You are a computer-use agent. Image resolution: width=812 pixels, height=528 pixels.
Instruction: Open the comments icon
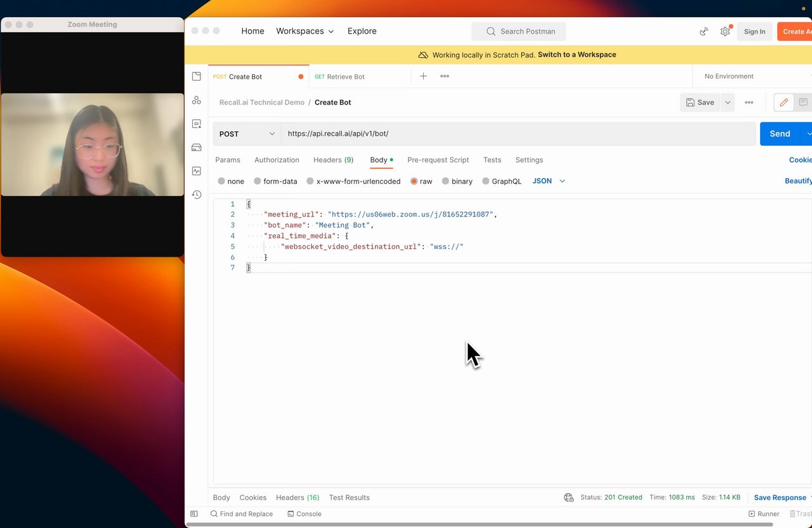[x=803, y=102]
